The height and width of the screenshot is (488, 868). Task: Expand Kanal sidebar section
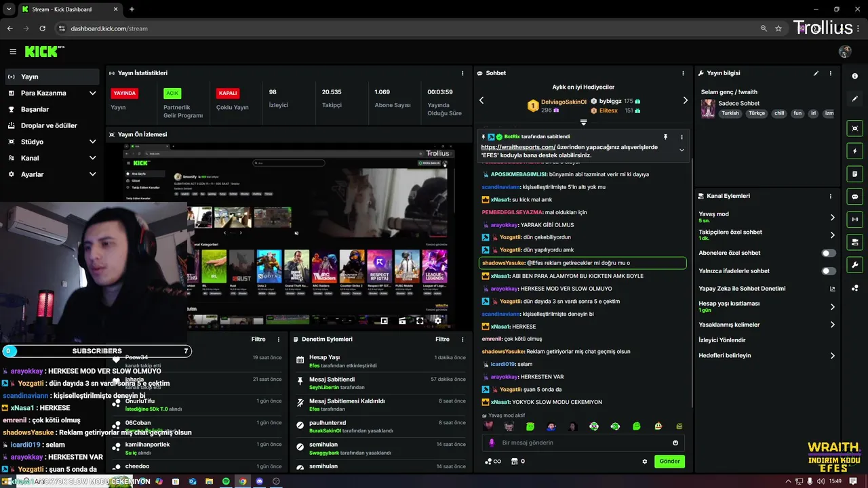click(92, 158)
